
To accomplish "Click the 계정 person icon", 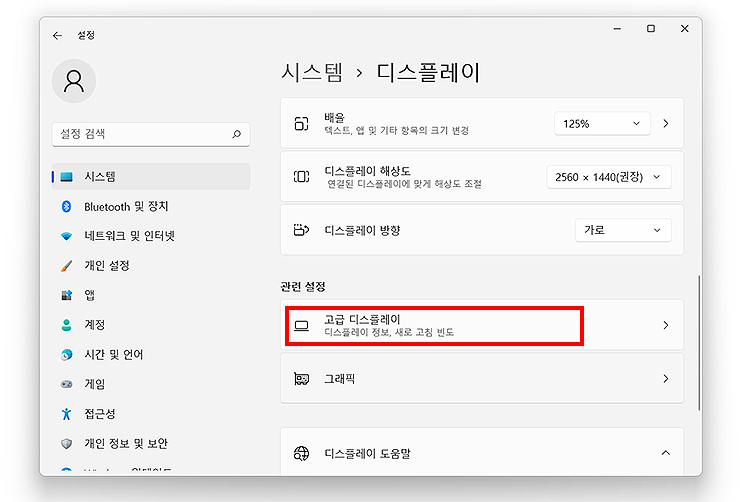I will pyautogui.click(x=67, y=325).
